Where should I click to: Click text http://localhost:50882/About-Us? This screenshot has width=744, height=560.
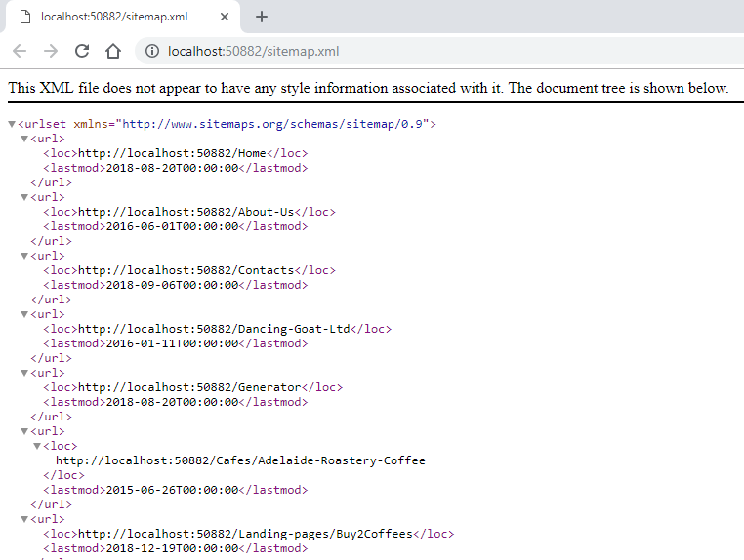pyautogui.click(x=186, y=212)
